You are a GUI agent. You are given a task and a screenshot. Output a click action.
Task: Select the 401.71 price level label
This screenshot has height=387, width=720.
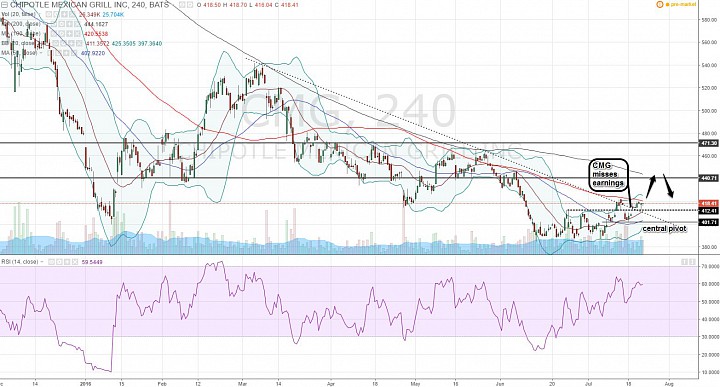click(x=709, y=222)
